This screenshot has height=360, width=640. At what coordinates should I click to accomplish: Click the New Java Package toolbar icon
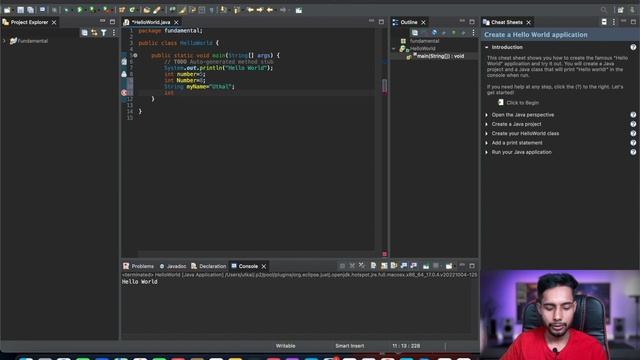pyautogui.click(x=122, y=10)
